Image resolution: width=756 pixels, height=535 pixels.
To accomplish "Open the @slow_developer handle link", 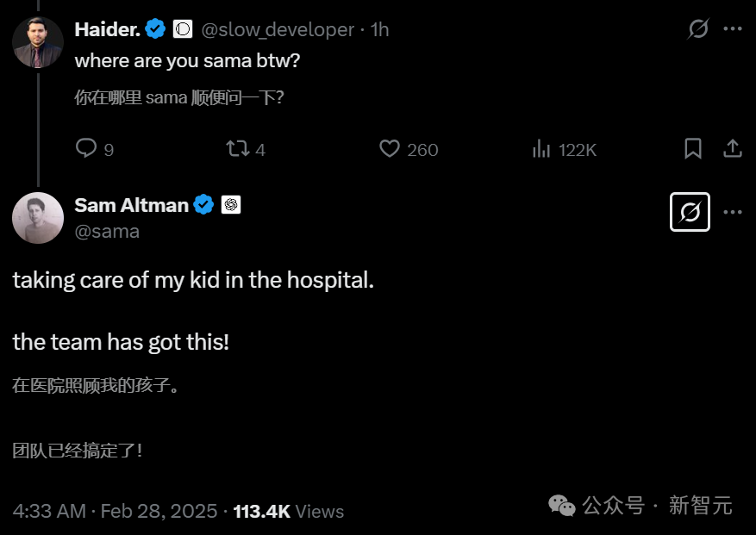I will tap(278, 29).
